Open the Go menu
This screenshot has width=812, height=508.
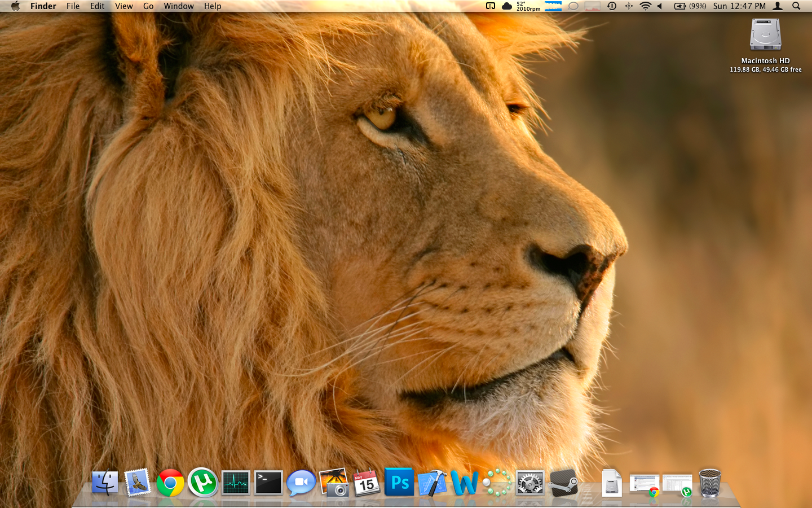pos(148,6)
